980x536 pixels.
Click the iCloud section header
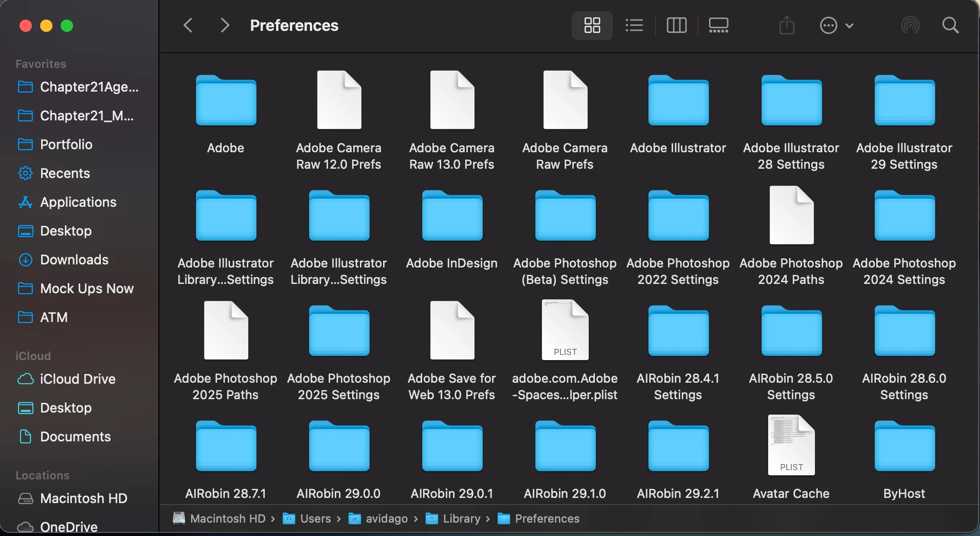click(33, 356)
